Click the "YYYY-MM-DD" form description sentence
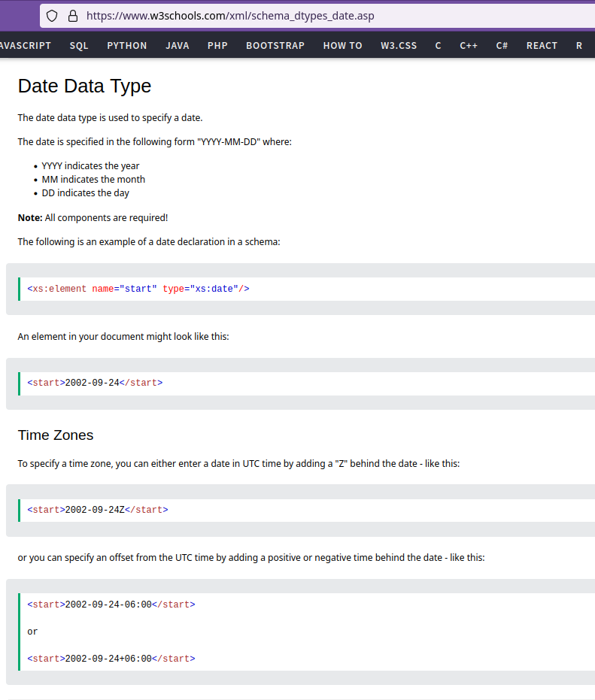The width and height of the screenshot is (595, 700). 154,141
